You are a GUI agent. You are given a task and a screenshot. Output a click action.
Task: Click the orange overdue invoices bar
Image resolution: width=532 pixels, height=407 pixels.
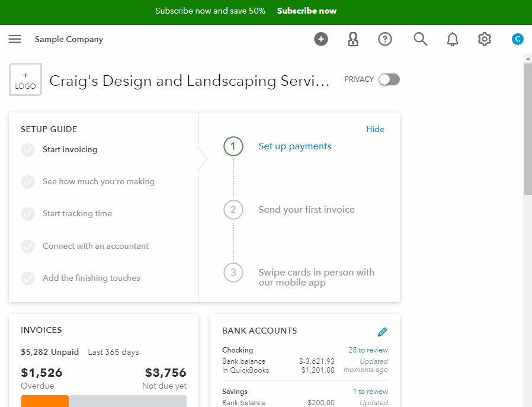45,401
